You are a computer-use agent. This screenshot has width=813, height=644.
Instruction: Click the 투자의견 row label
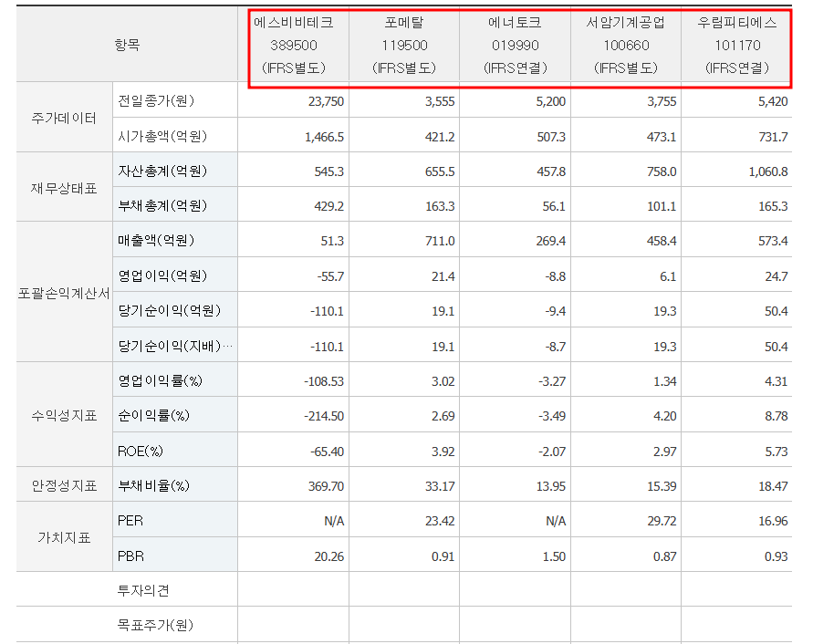pyautogui.click(x=143, y=590)
